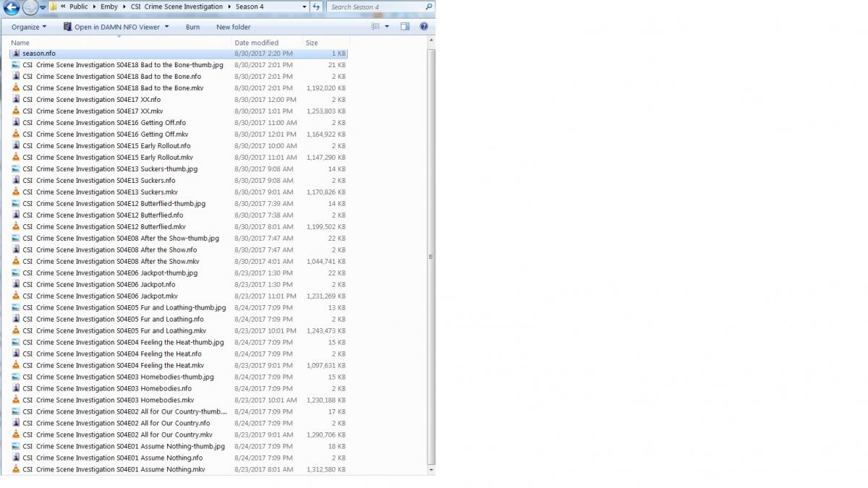Click the magnifier icon in the search box
This screenshot has height=488, width=868.
click(428, 7)
